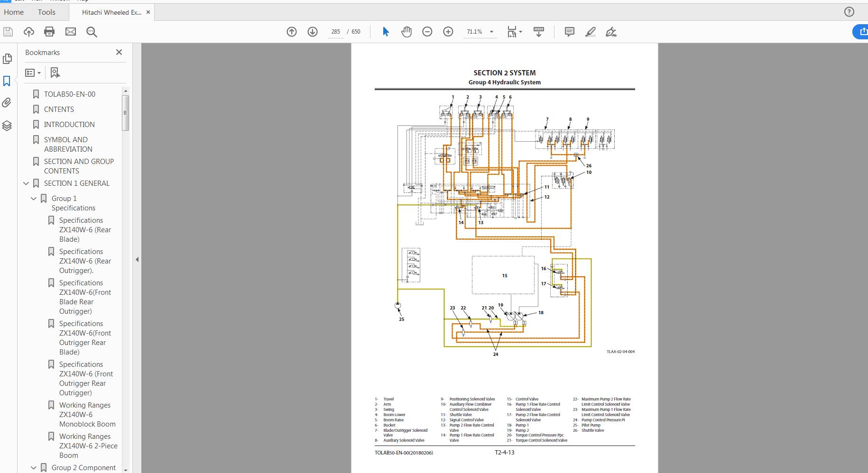Open the INTRODUCTION bookmark

(69, 125)
